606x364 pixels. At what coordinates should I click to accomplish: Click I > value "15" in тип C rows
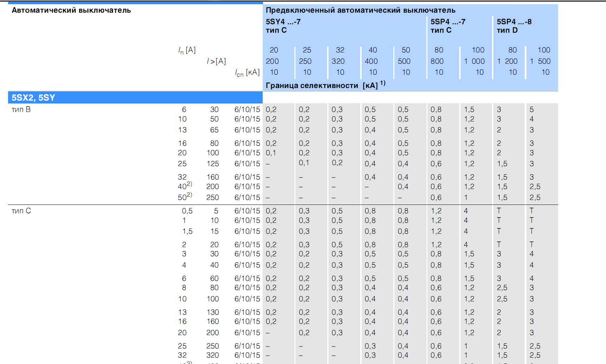pos(214,231)
